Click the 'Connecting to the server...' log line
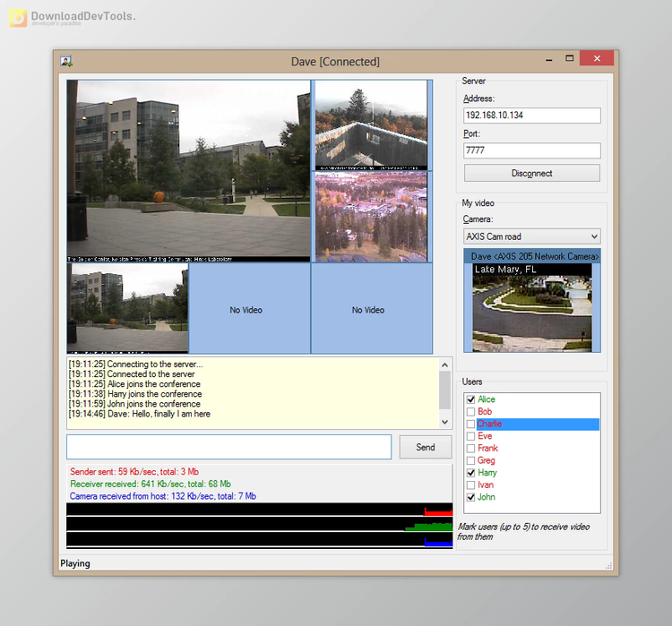Viewport: 672px width, 626px height. point(136,364)
